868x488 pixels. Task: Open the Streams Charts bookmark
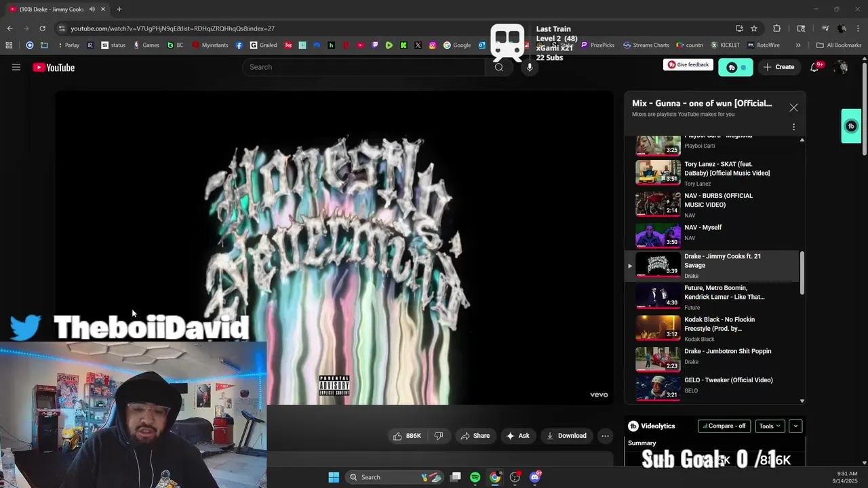646,45
